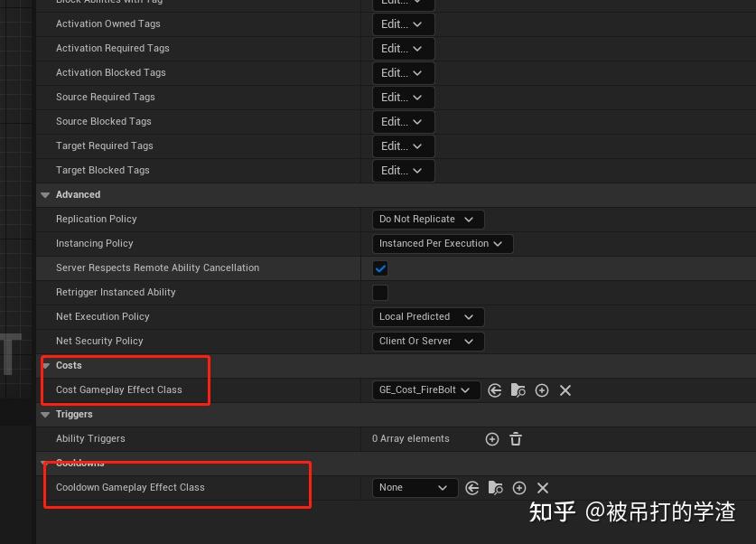
Task: Clear the Cooldown Gameplay Effect Class
Action: coord(543,487)
